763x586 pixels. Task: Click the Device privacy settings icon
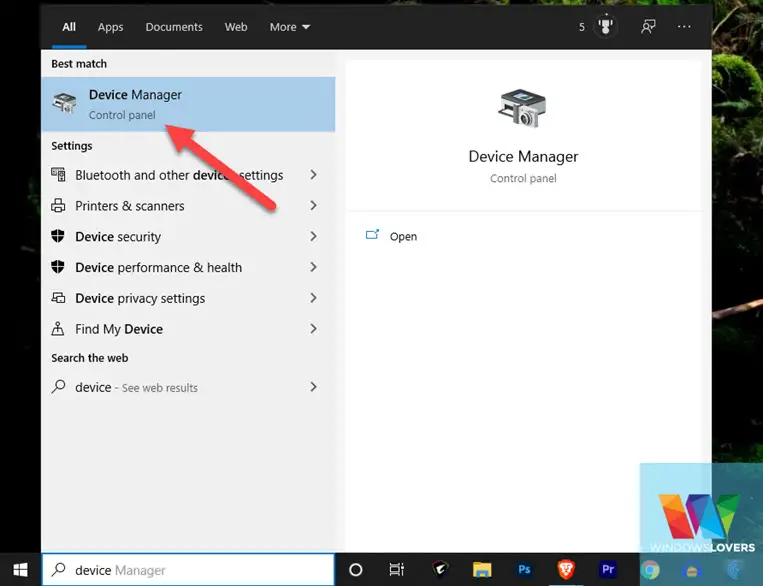coord(58,297)
